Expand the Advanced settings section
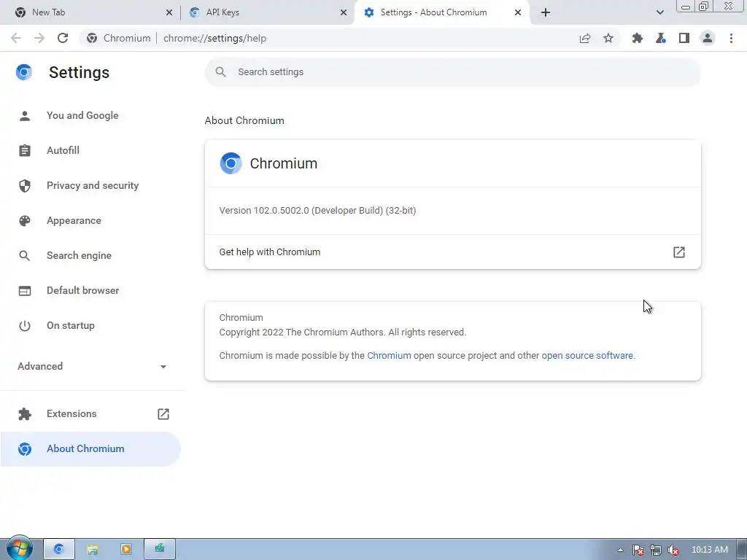The image size is (747, 560). 90,366
